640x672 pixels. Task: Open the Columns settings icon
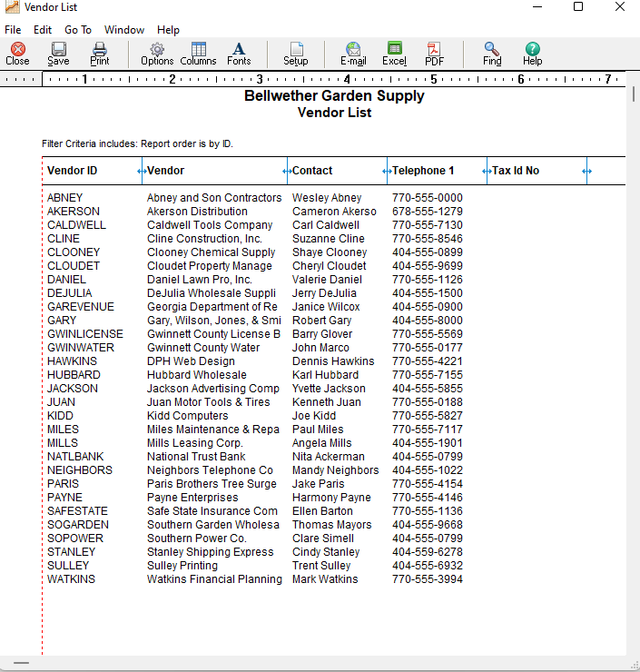point(198,54)
